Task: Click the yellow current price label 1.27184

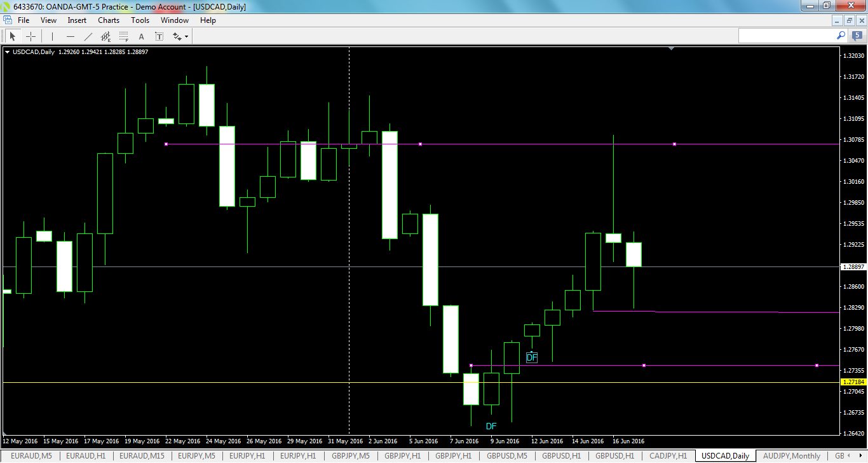Action: 854,382
